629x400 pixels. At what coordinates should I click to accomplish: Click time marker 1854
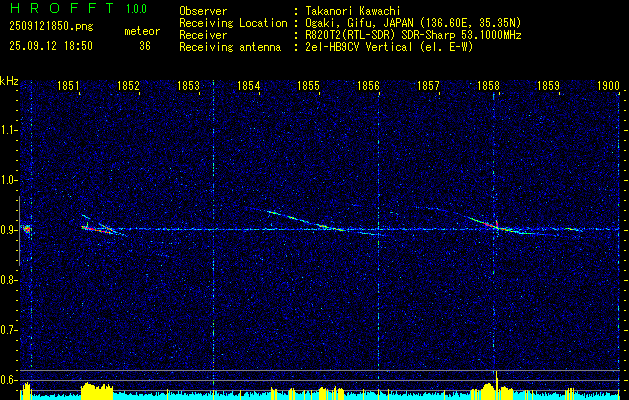(x=248, y=86)
